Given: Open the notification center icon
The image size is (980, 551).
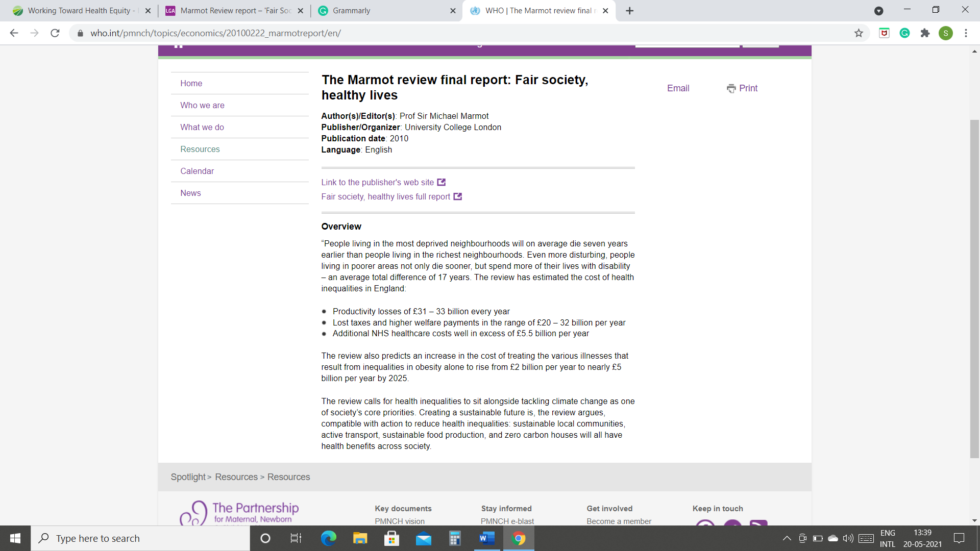Looking at the screenshot, I should [x=959, y=538].
